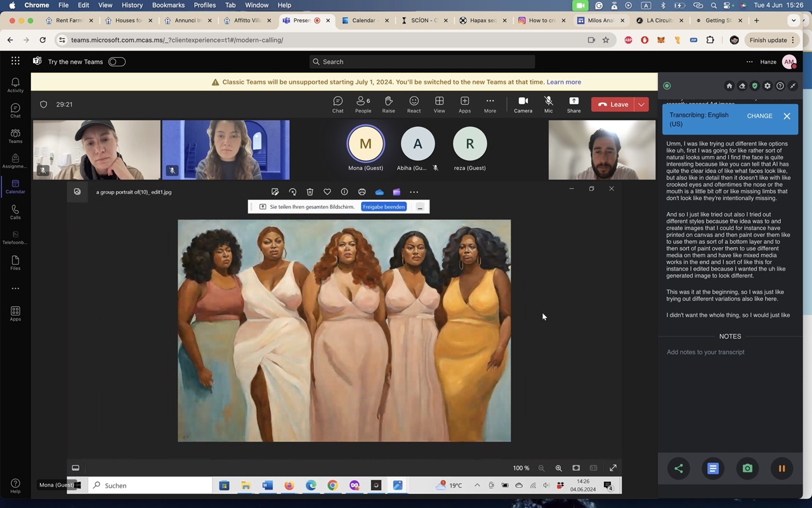Open home in the transcription panel
The width and height of the screenshot is (812, 508).
[x=730, y=86]
